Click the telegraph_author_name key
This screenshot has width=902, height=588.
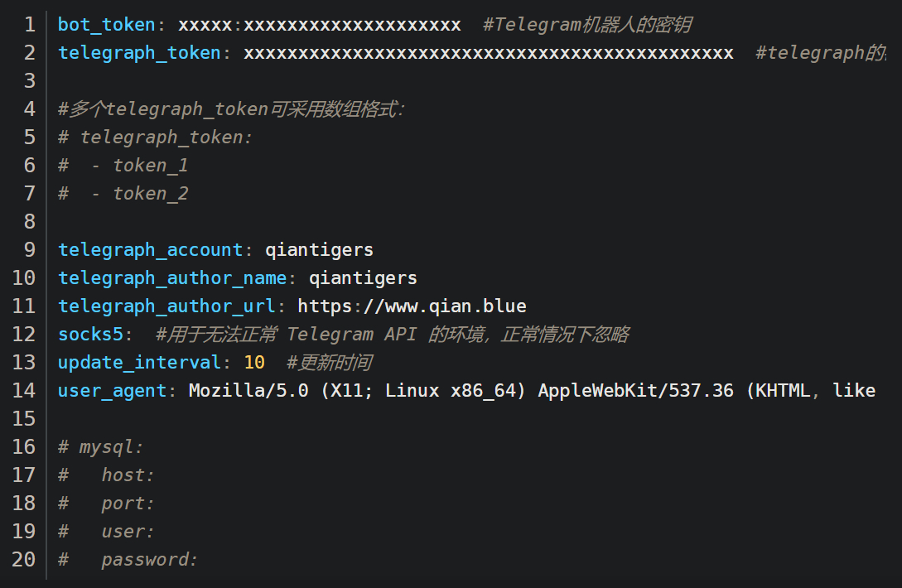pyautogui.click(x=171, y=278)
